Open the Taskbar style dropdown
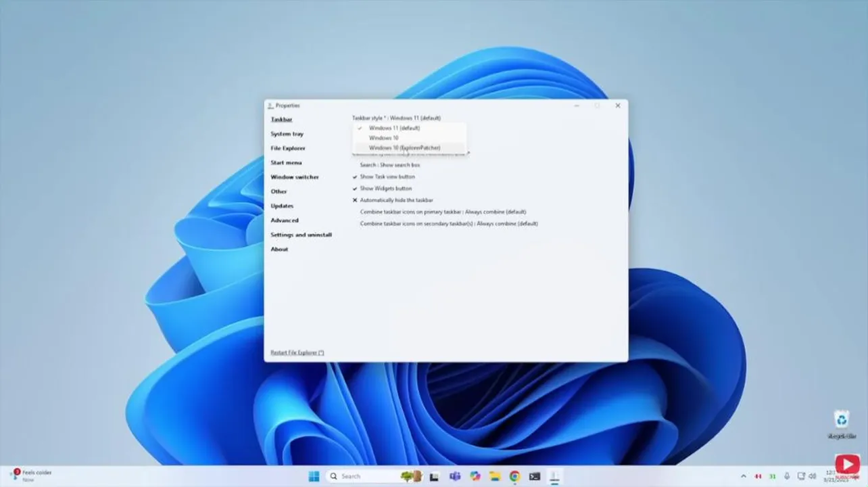This screenshot has height=487, width=868. click(396, 118)
